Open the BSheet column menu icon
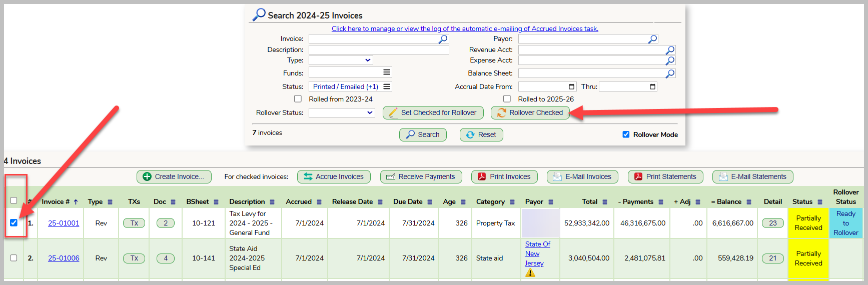 [x=216, y=202]
